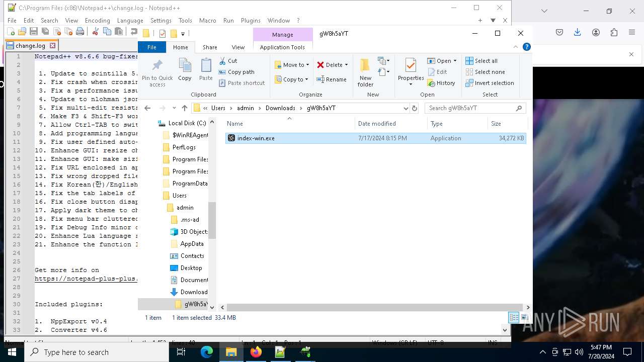Image resolution: width=644 pixels, height=362 pixels.
Task: Open Notepad++ Encoding menu
Action: tap(97, 21)
